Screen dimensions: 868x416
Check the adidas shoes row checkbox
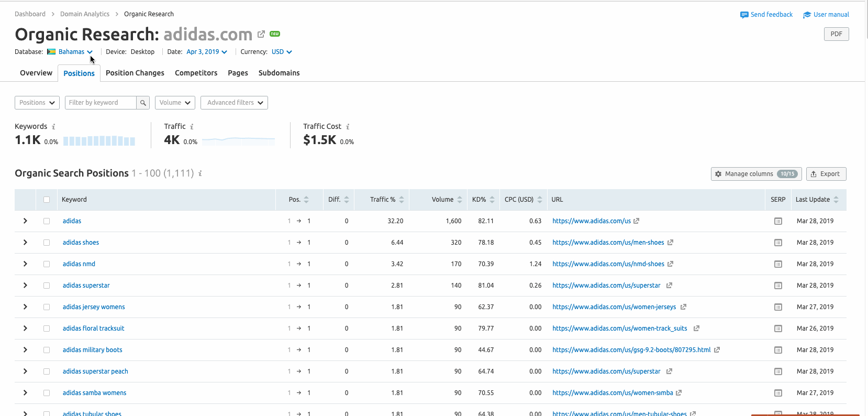(x=47, y=243)
